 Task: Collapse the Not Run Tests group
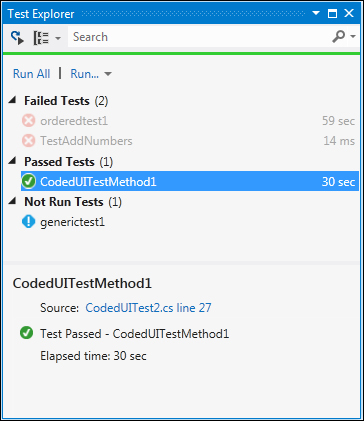click(12, 201)
